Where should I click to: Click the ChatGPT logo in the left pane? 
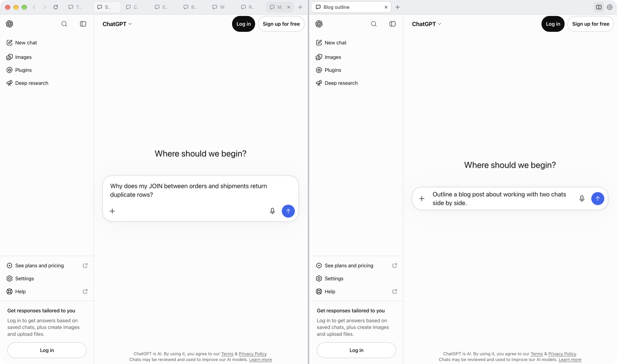[10, 24]
